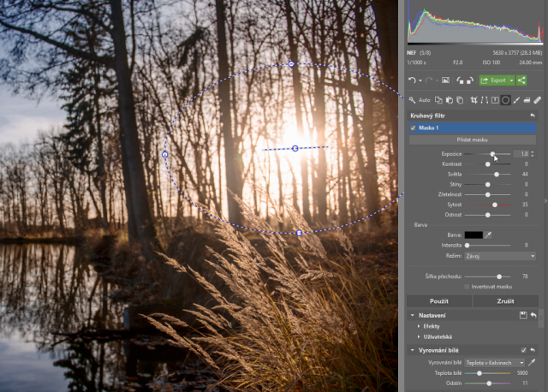Image resolution: width=548 pixels, height=392 pixels.
Task: Click the Auto label button
Action: [x=425, y=100]
